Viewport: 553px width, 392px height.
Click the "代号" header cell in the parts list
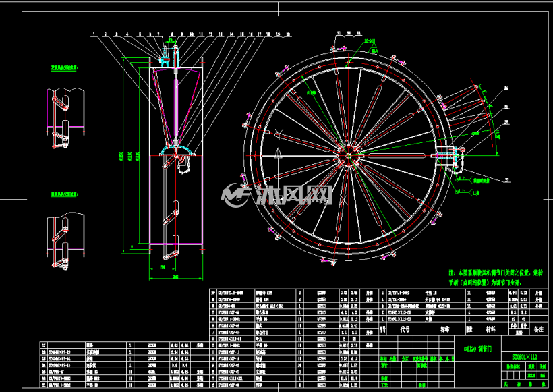coord(405,329)
